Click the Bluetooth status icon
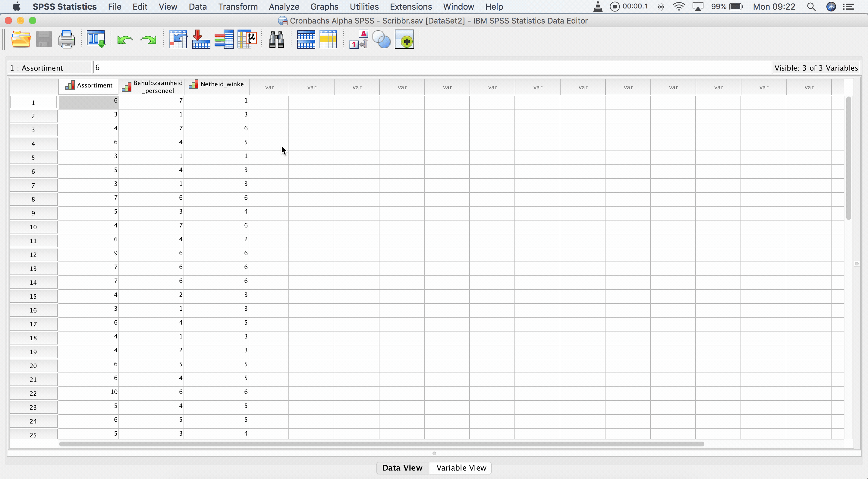The width and height of the screenshot is (868, 479). click(661, 7)
